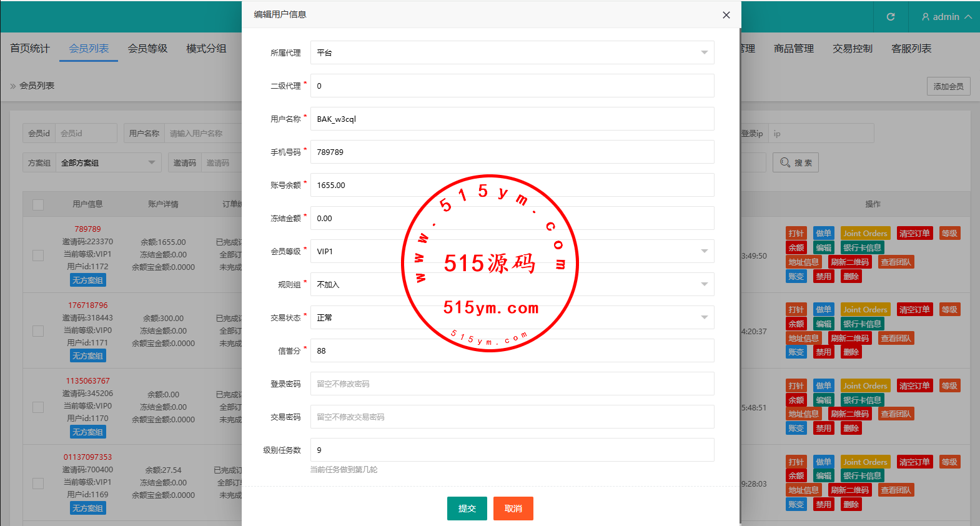Tick the select-all checkbox in table header

(38, 205)
